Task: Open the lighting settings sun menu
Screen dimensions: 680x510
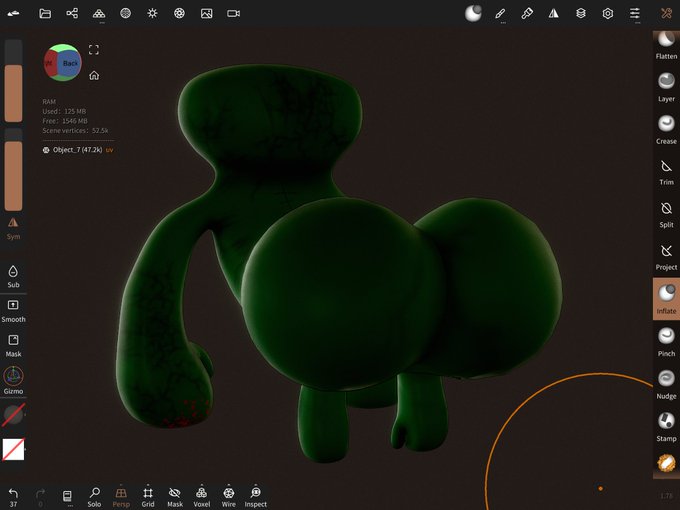Action: (152, 13)
